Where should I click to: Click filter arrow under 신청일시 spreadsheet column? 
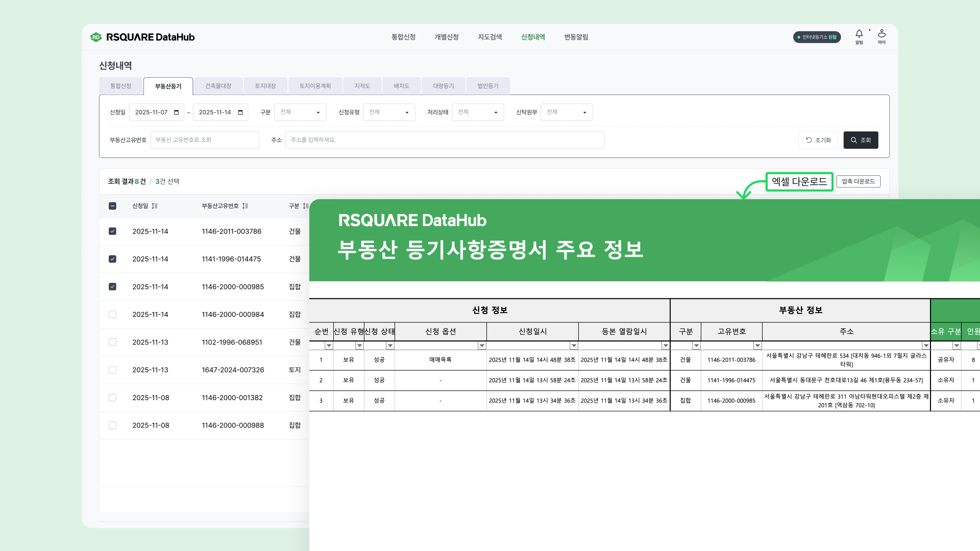tap(574, 346)
